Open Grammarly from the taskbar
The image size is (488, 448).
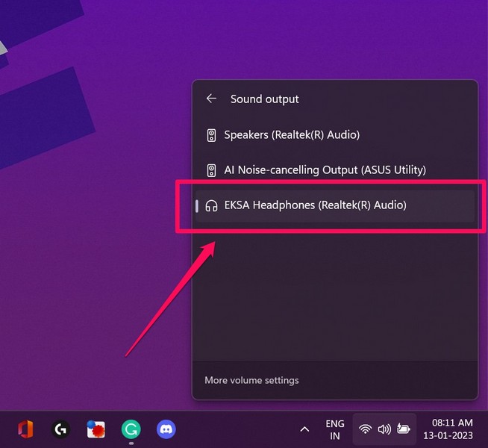click(x=131, y=429)
